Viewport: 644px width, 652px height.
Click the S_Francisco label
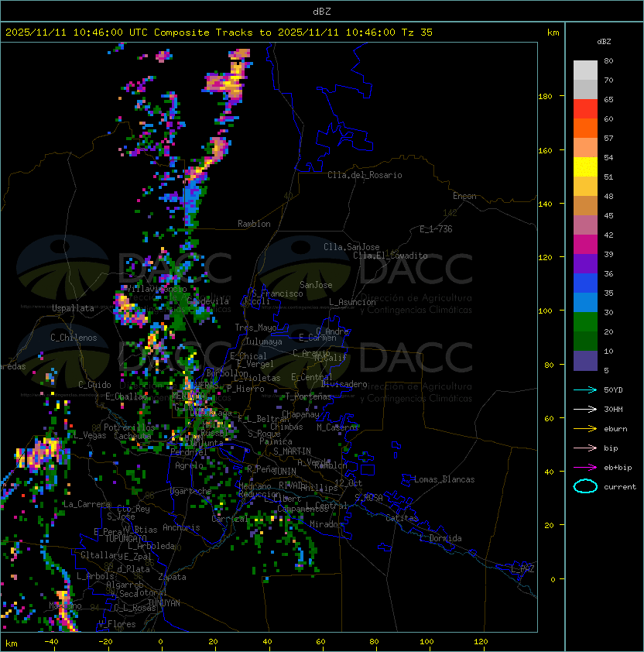277,293
